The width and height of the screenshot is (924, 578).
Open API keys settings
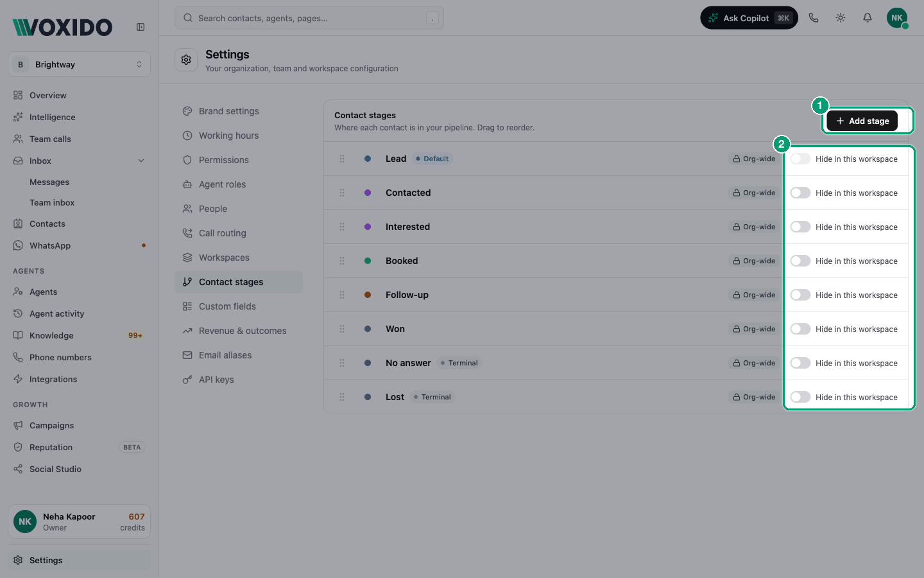(x=239, y=380)
